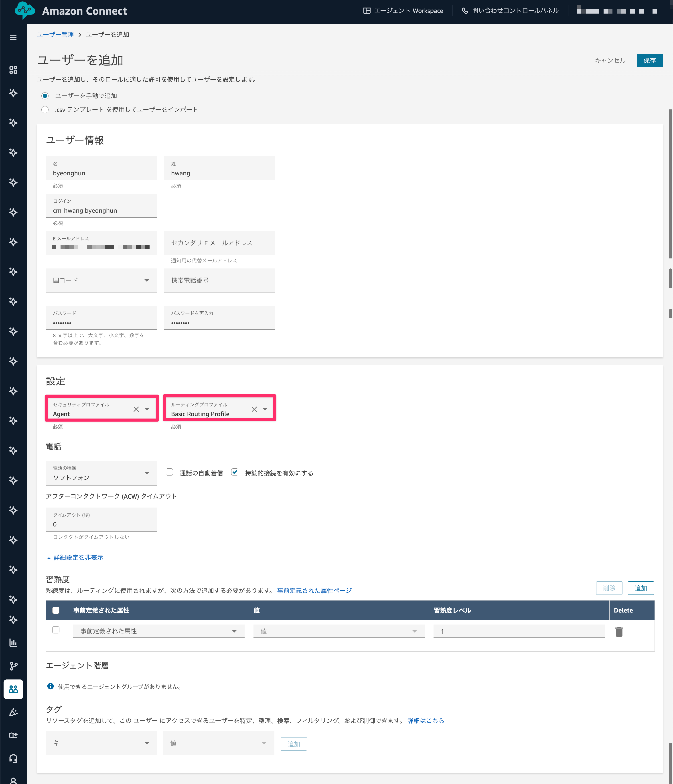
Task: Open the 国コード dropdown
Action: [101, 280]
